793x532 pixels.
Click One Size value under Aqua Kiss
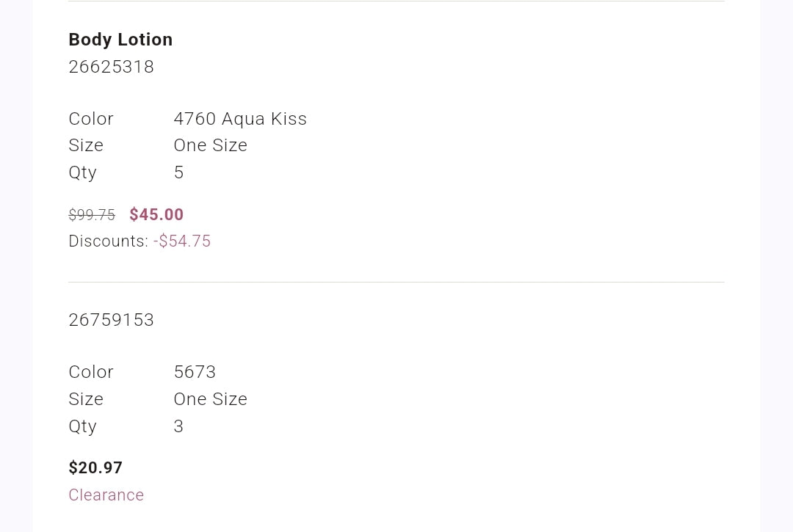click(210, 145)
